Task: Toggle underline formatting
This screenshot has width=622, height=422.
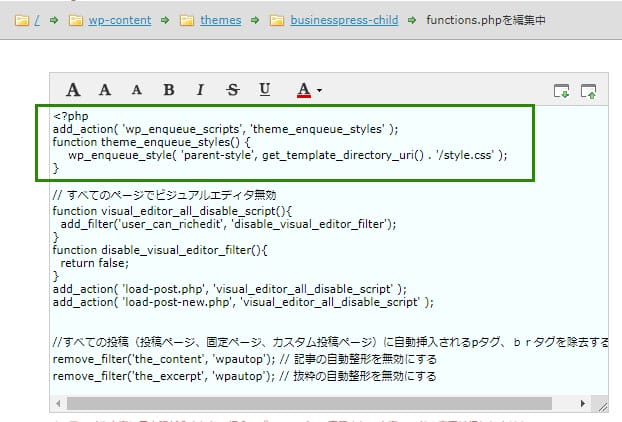Action: pyautogui.click(x=265, y=90)
